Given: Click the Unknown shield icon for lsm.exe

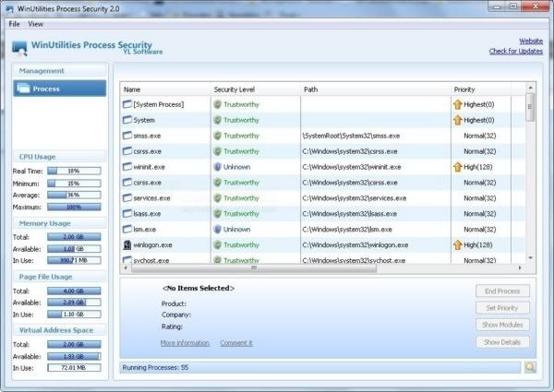Looking at the screenshot, I should click(x=218, y=230).
